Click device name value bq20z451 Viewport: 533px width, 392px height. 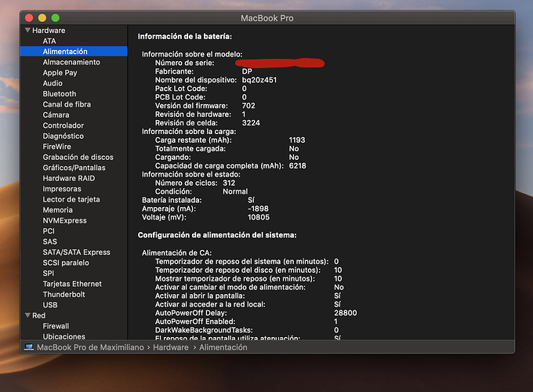[259, 80]
